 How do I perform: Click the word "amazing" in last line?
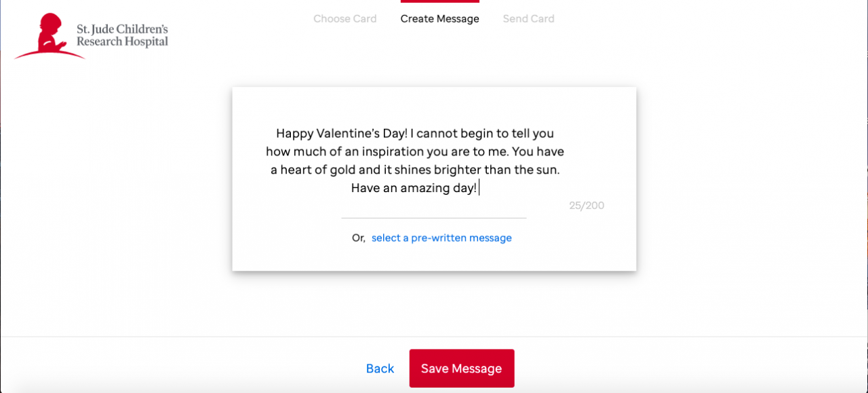coord(425,188)
